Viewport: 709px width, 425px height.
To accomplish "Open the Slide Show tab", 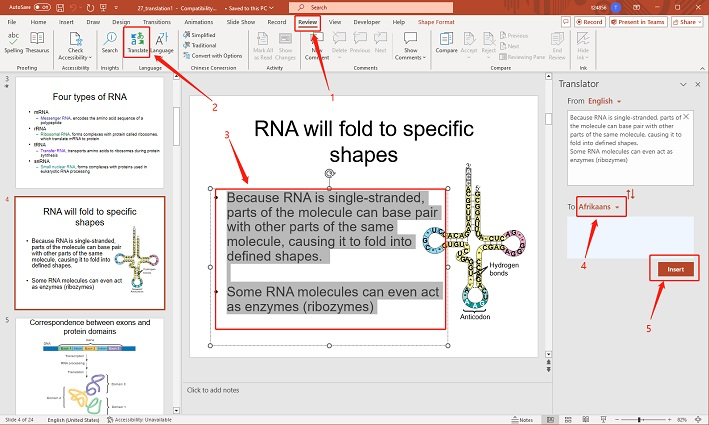I will (x=241, y=22).
